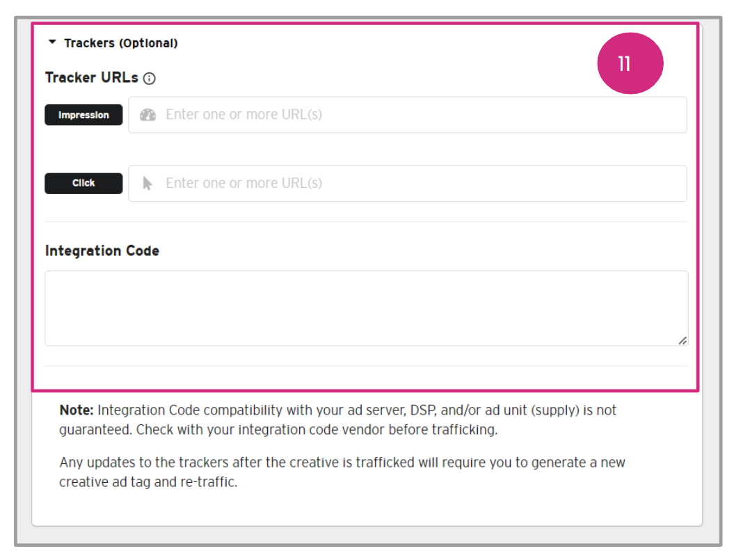Click the word trafficking ending the note
This screenshot has width=734, height=560.
pos(463,430)
